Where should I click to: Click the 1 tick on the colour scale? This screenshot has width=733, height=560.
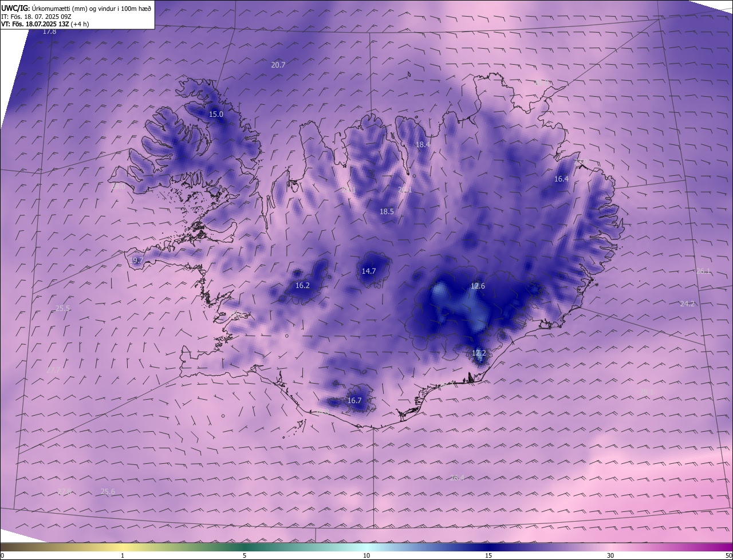[x=123, y=555]
